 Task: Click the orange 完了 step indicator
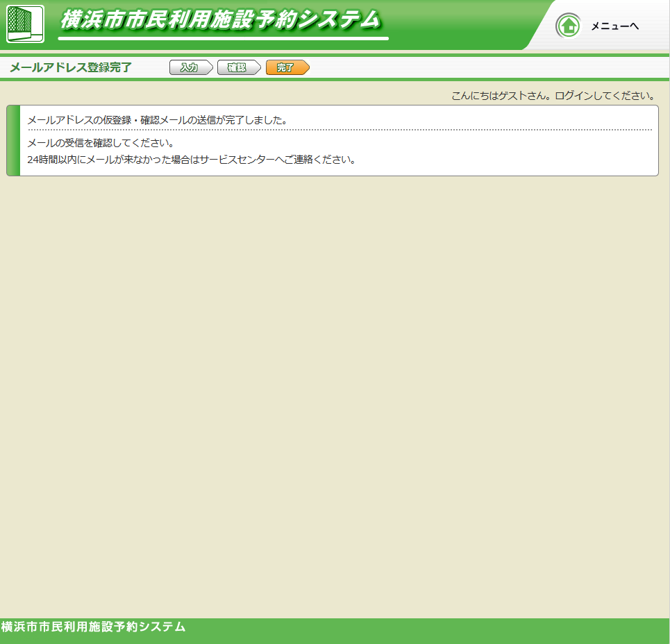[285, 67]
